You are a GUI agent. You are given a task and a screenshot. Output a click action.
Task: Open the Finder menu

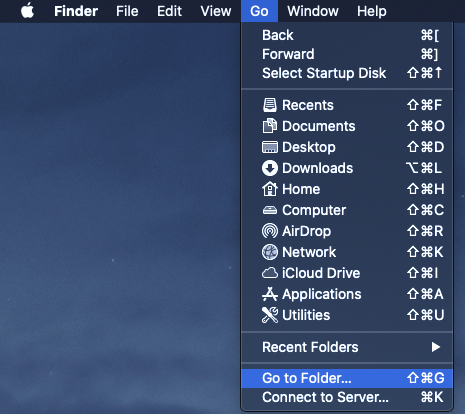[x=76, y=11]
